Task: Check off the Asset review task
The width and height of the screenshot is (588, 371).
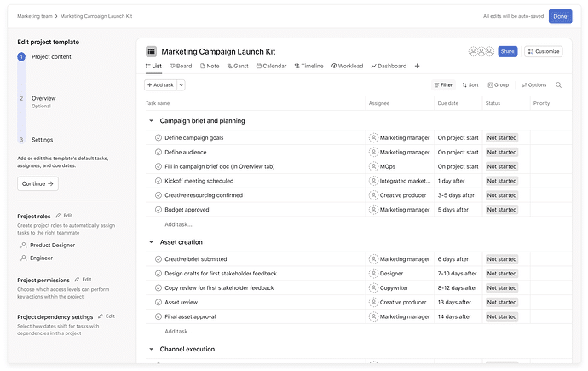Action: click(159, 302)
